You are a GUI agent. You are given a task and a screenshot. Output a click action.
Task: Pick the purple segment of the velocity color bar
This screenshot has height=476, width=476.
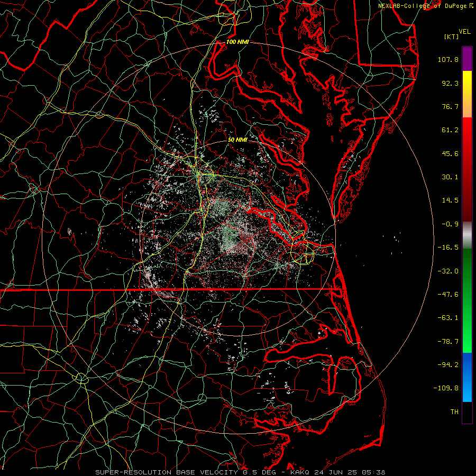tap(467, 59)
